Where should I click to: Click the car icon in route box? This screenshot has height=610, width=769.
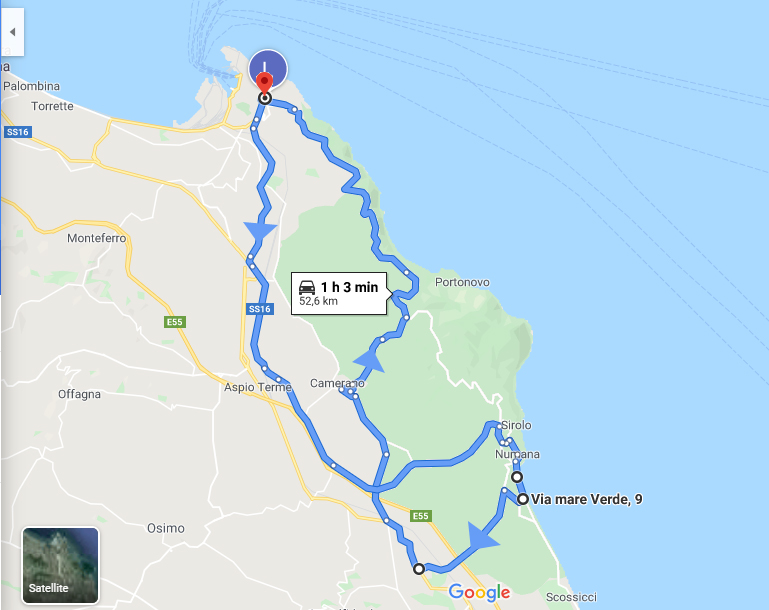[307, 287]
